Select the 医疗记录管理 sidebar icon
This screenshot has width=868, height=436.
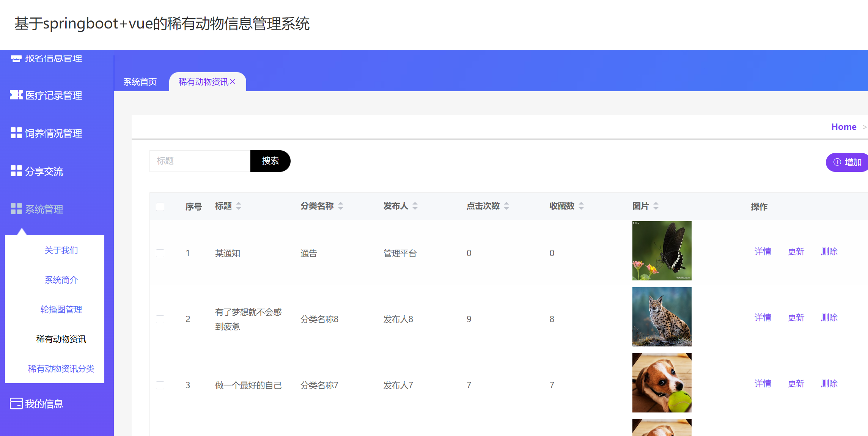pos(16,95)
